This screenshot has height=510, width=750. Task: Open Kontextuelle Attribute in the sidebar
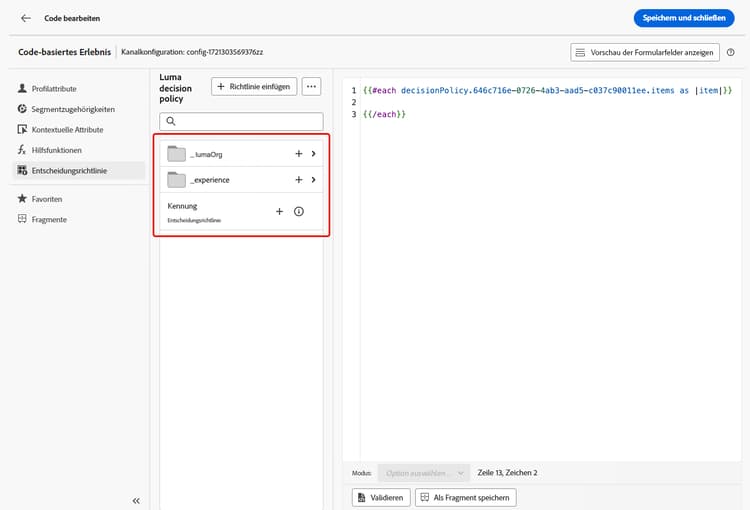[x=67, y=130]
